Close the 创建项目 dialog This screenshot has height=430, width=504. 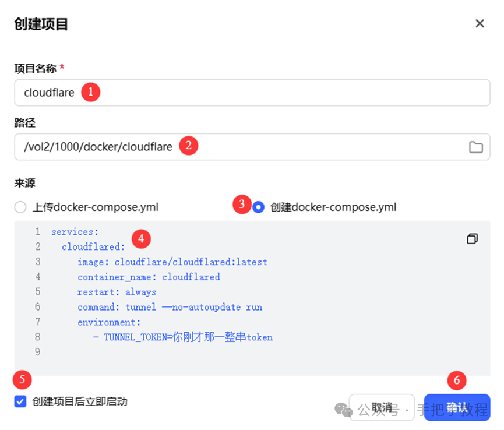click(x=480, y=23)
